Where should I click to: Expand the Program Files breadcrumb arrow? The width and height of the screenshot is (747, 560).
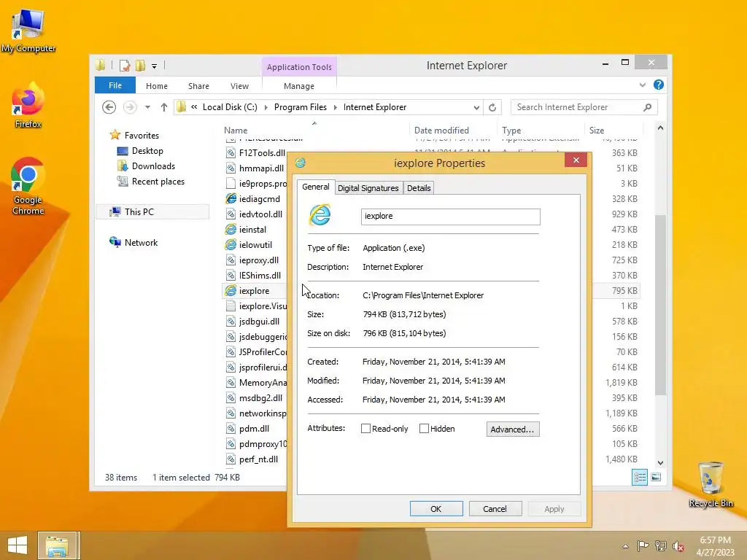(x=335, y=108)
